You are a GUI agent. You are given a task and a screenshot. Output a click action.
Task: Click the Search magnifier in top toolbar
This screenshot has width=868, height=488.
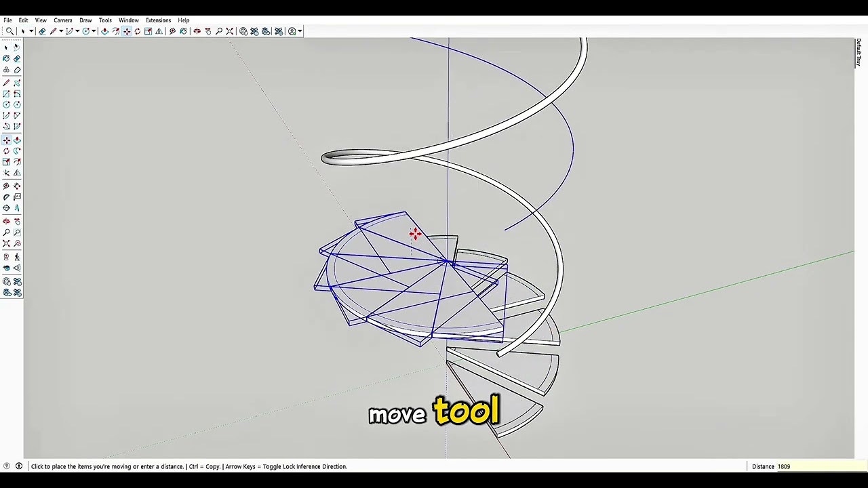point(9,31)
